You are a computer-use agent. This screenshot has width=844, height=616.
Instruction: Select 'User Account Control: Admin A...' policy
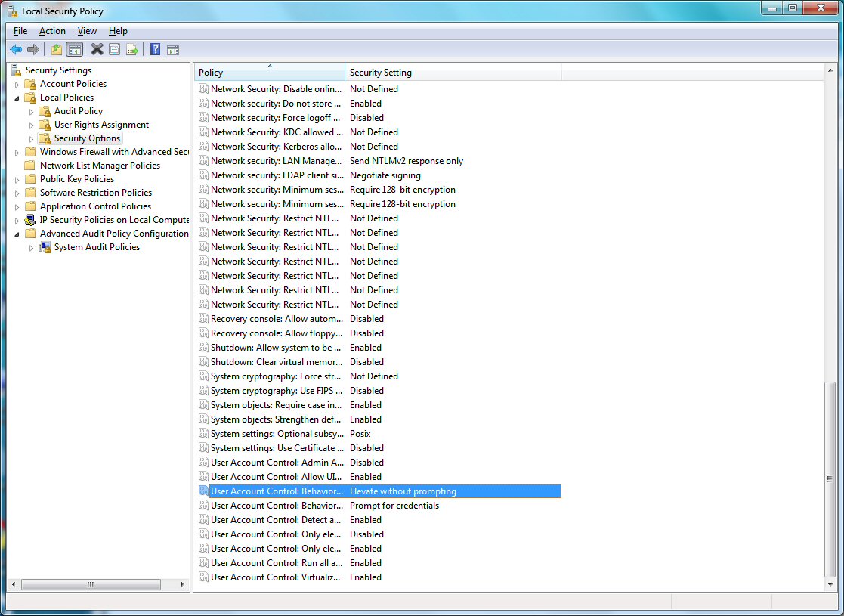tap(379, 462)
